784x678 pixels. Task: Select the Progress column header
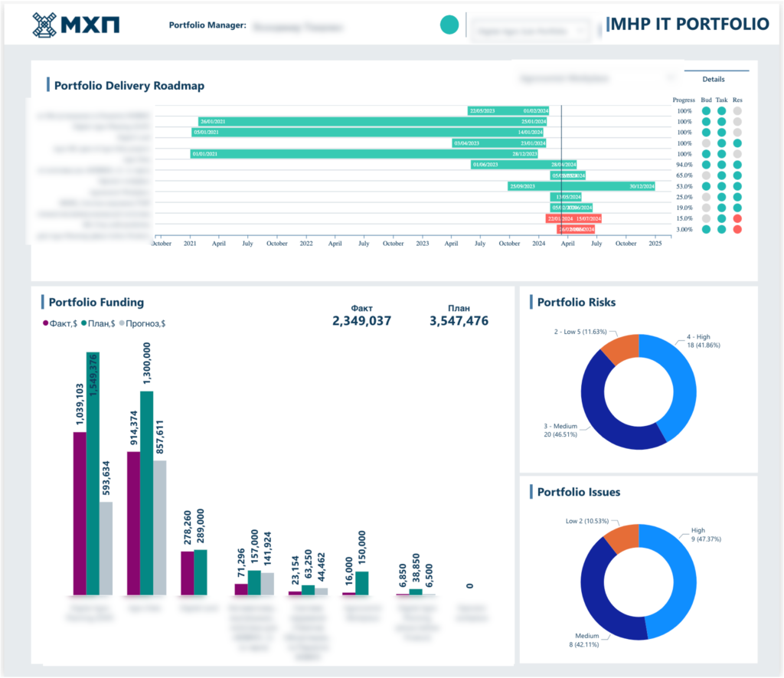[x=684, y=100]
